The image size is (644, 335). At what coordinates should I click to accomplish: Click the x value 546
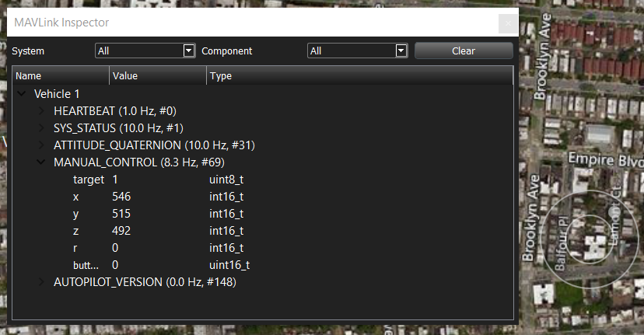pyautogui.click(x=121, y=197)
